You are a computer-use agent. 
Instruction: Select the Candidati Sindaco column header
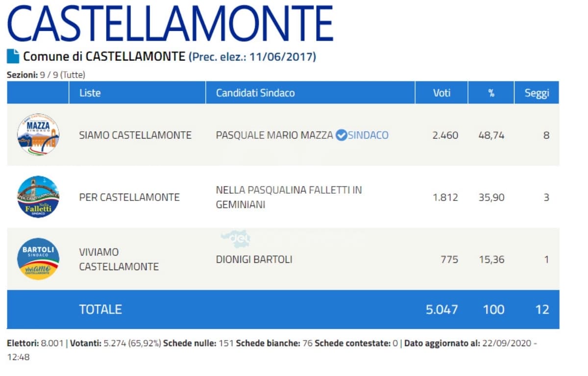255,93
